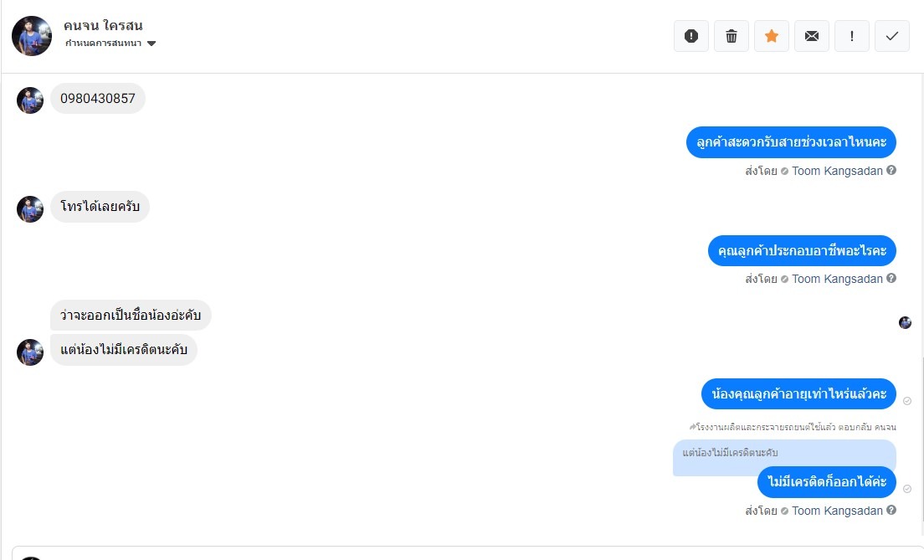Click help icon under คุณลูกค้าประกอบอาชีพอะไรคะ message
This screenshot has width=924, height=560.
tap(891, 278)
